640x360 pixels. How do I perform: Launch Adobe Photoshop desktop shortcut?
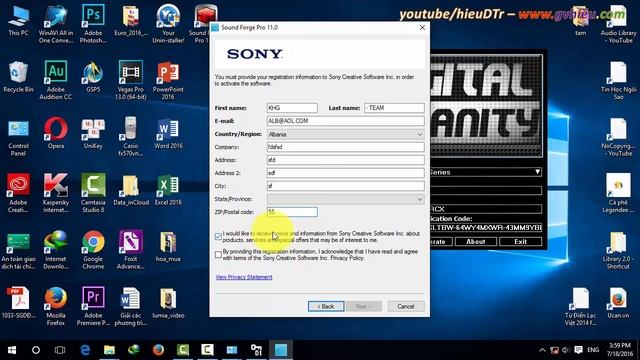(x=93, y=24)
